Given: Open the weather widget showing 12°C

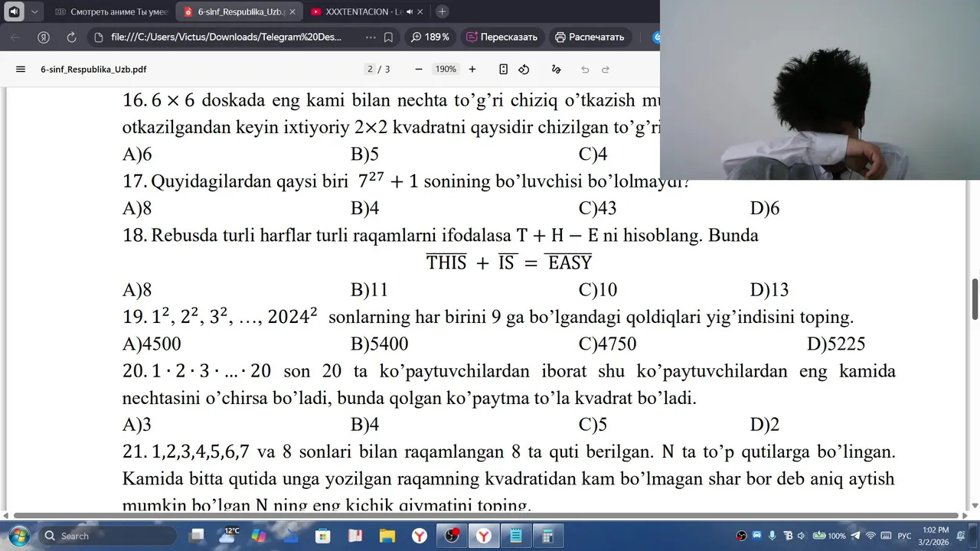Looking at the screenshot, I should click(230, 535).
